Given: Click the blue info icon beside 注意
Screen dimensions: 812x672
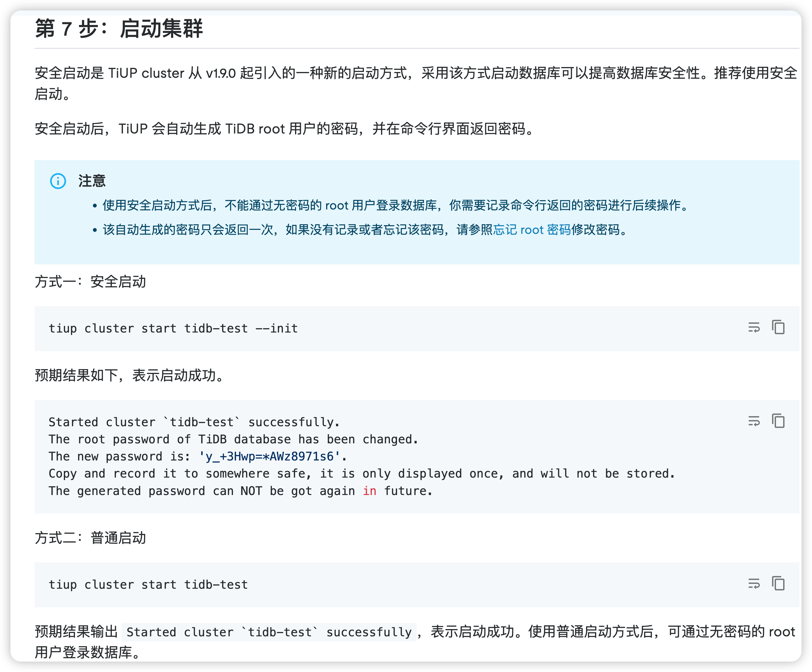Looking at the screenshot, I should [x=58, y=181].
